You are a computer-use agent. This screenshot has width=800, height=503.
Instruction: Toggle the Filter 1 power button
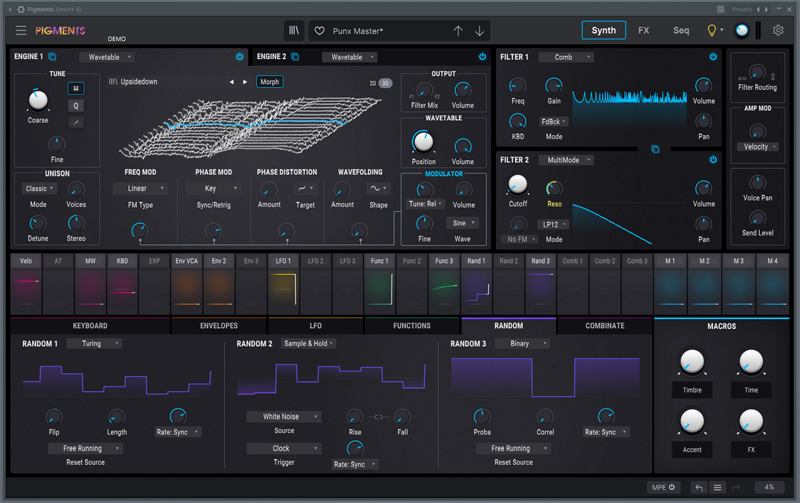713,57
